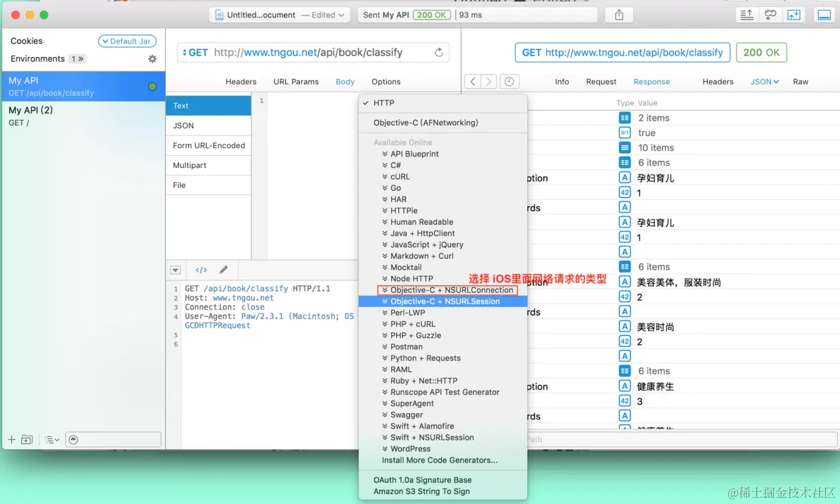
Task: Open the Default Jar cookie dropdown
Action: pyautogui.click(x=127, y=41)
